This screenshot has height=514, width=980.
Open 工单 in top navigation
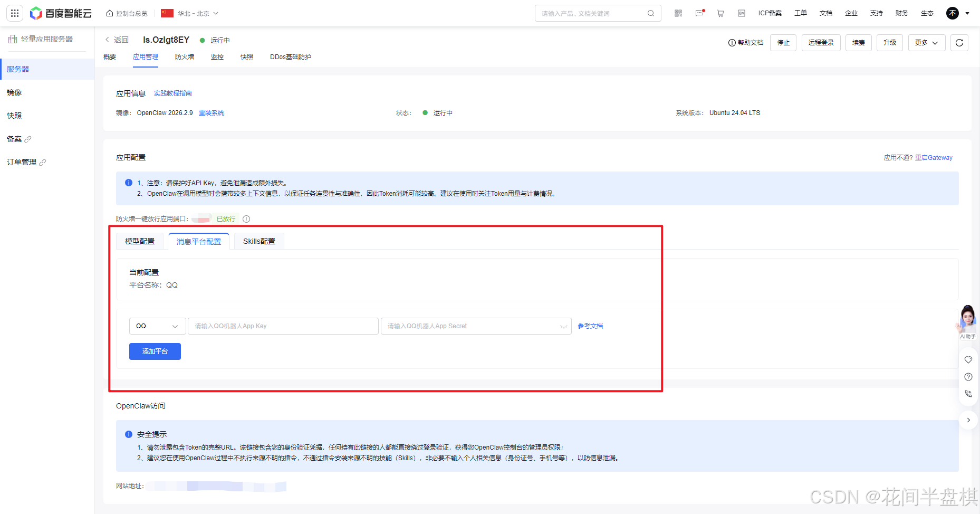[x=801, y=13]
